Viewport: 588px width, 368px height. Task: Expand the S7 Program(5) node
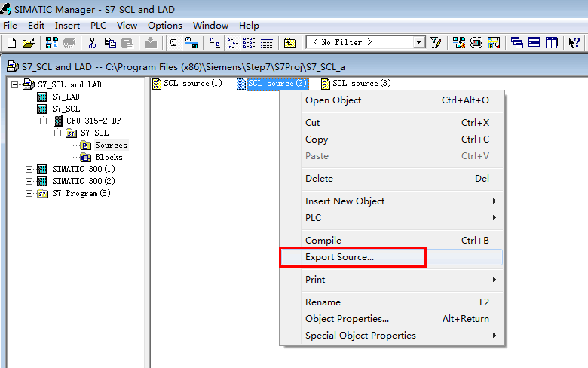(x=29, y=193)
